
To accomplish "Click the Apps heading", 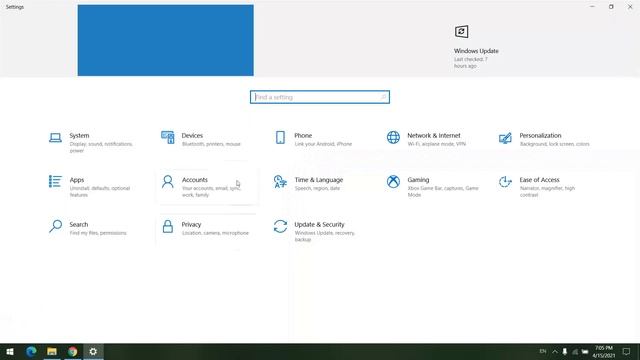I will [77, 180].
